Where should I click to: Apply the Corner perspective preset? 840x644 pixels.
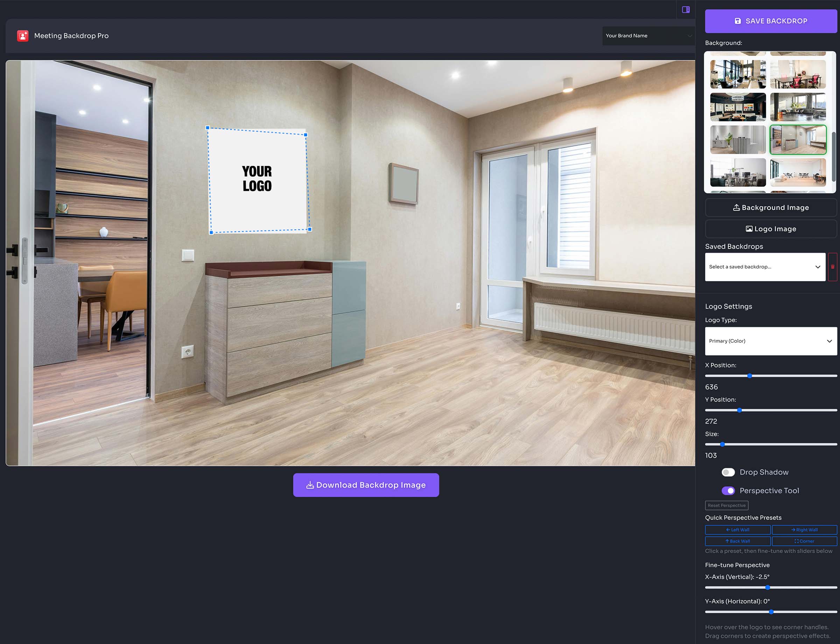pos(804,541)
